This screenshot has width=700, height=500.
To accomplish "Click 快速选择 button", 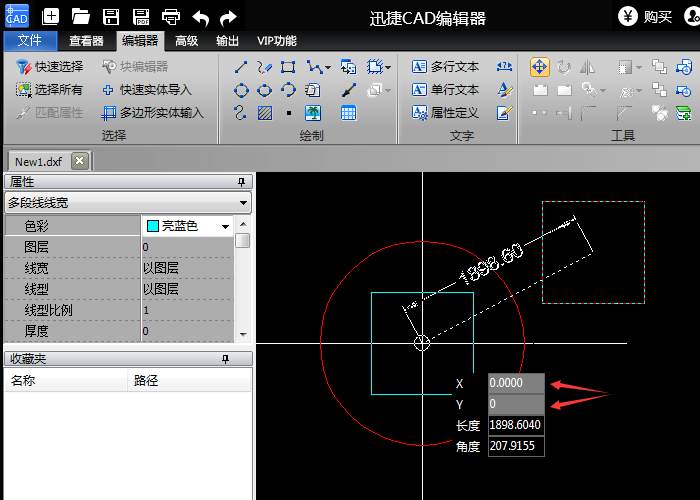I will tap(50, 67).
